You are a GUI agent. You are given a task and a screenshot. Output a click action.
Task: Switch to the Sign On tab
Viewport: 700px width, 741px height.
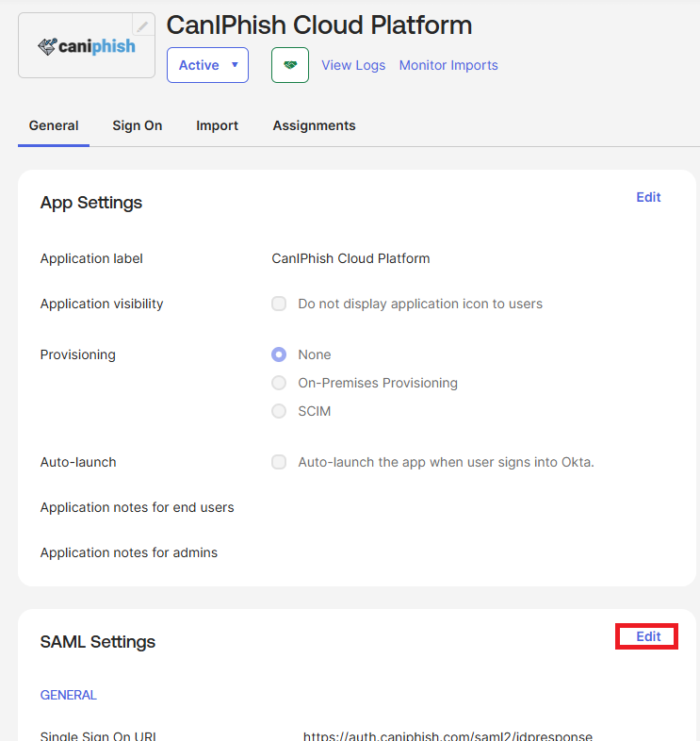(138, 125)
